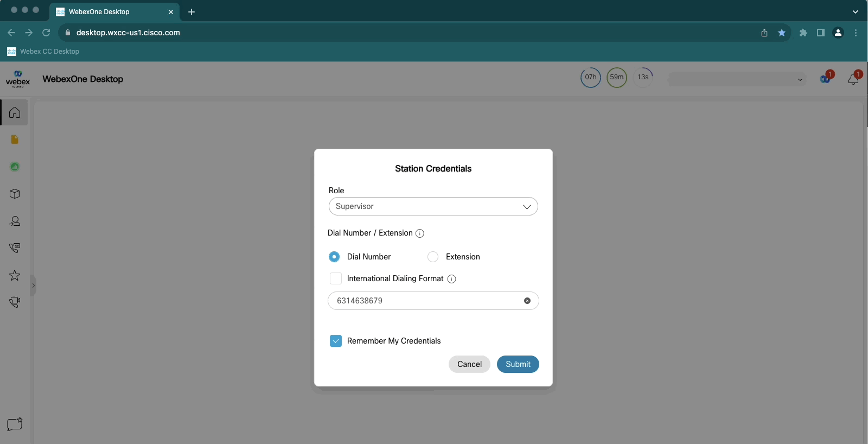Click the Home icon in sidebar
The image size is (868, 444).
tap(15, 112)
